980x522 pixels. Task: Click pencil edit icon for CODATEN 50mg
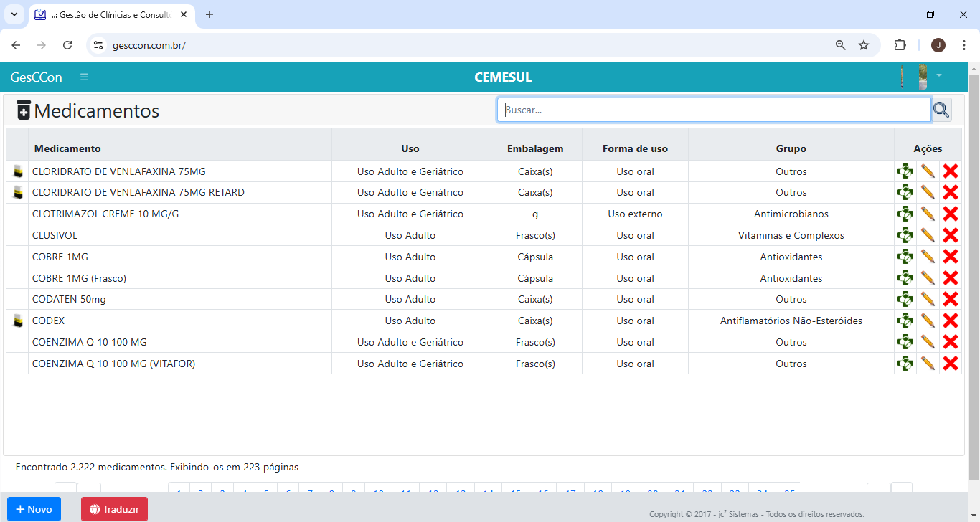928,299
